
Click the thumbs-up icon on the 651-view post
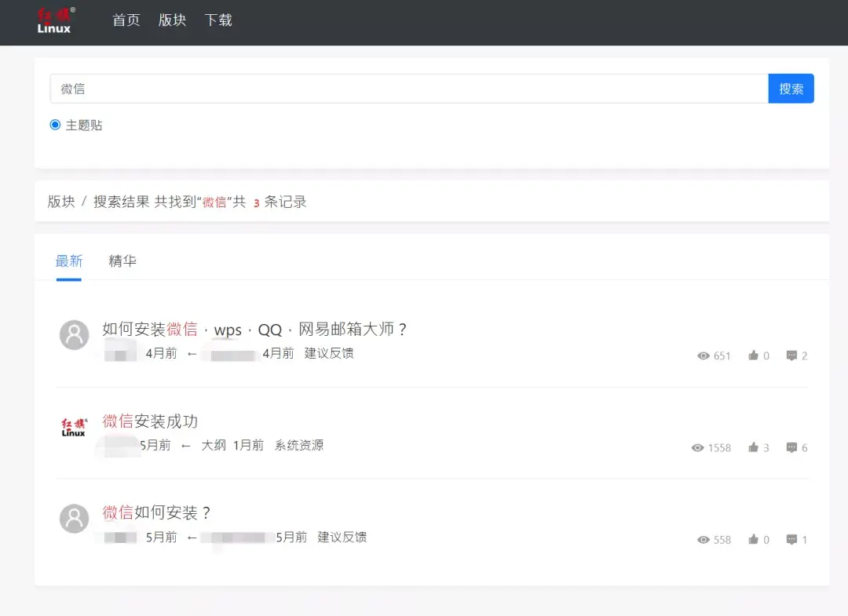[753, 355]
